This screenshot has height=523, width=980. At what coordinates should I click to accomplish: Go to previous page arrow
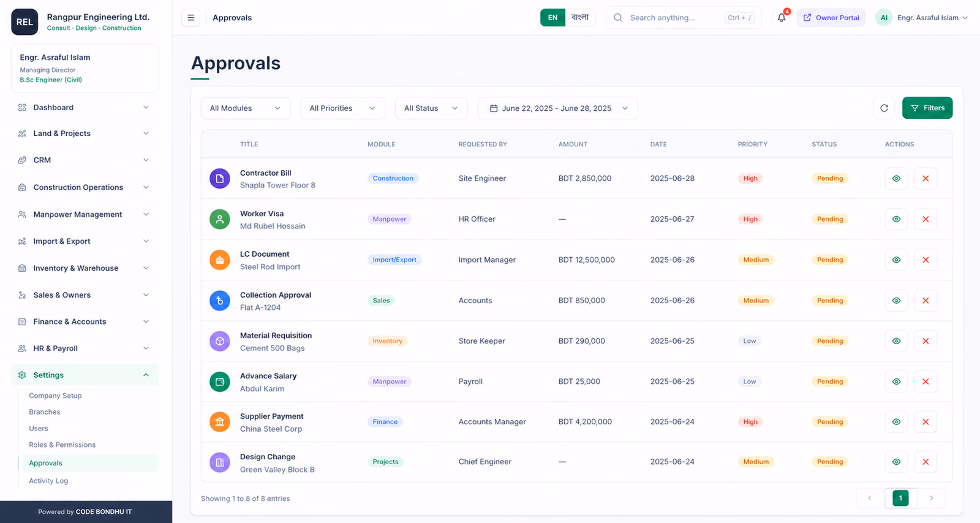coord(870,498)
